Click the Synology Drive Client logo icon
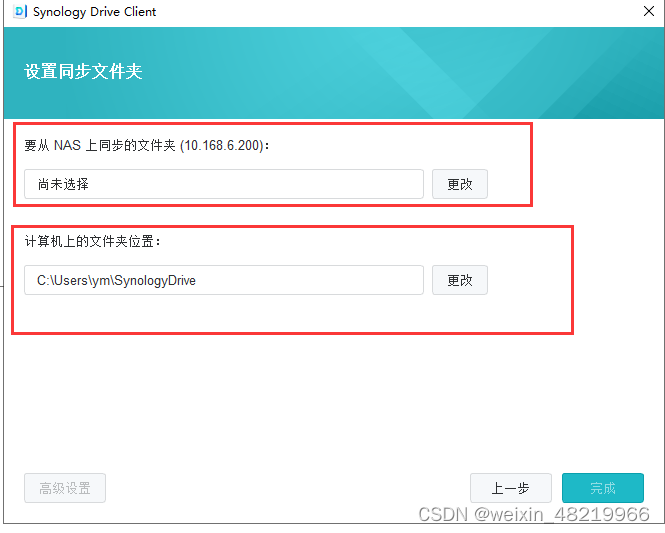Screen dimensions: 665x533 coord(20,11)
